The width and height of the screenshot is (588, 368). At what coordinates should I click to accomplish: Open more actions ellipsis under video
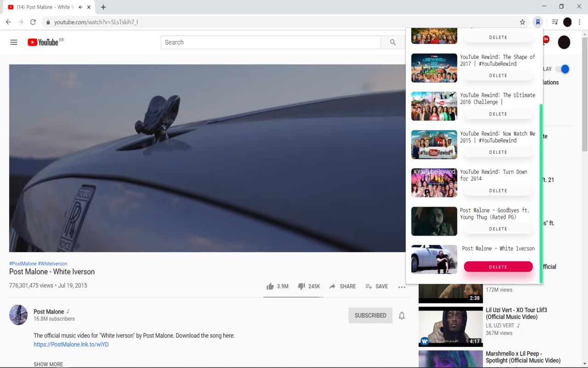point(401,287)
